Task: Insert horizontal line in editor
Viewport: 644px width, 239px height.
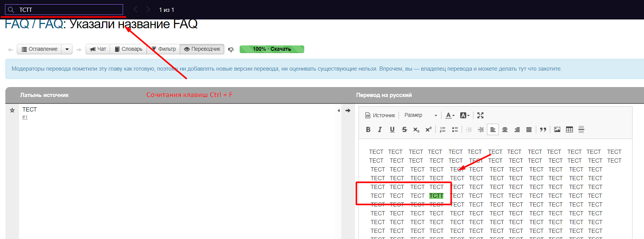Action: 581,130
